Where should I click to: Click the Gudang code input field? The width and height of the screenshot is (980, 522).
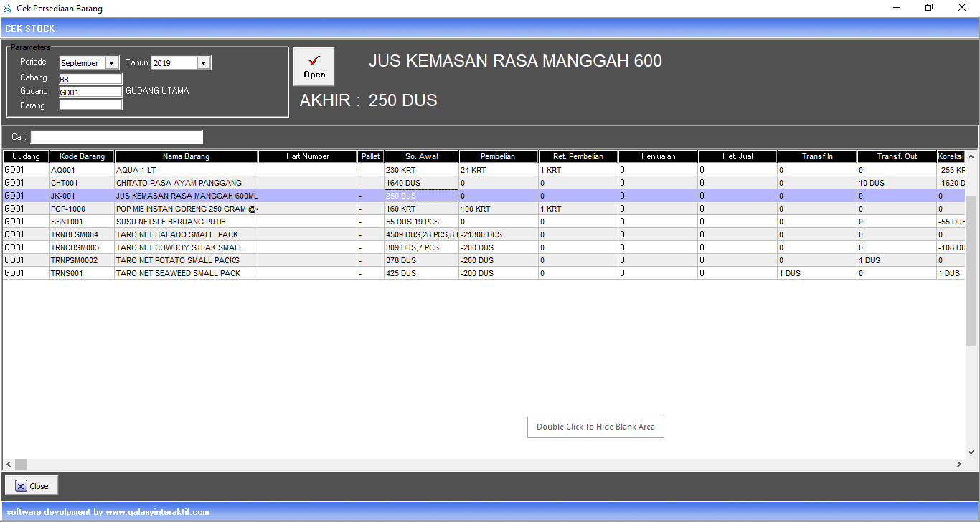coord(90,92)
